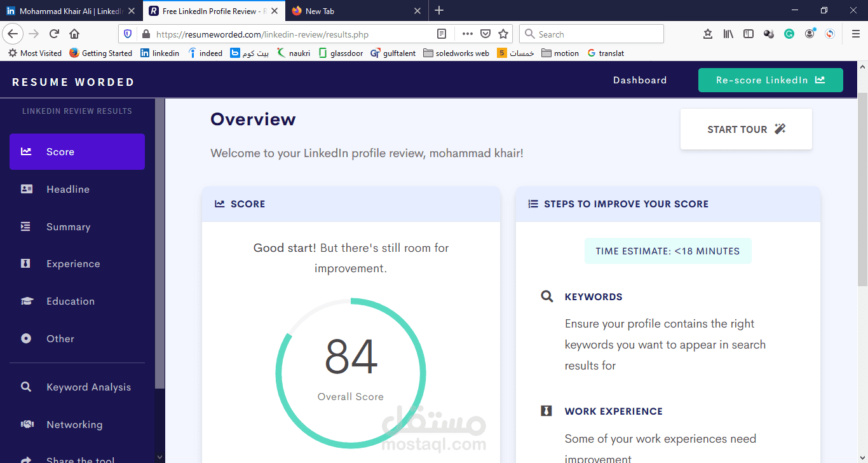Open the Firefox hamburger menu
This screenshot has height=463, width=868.
855,34
